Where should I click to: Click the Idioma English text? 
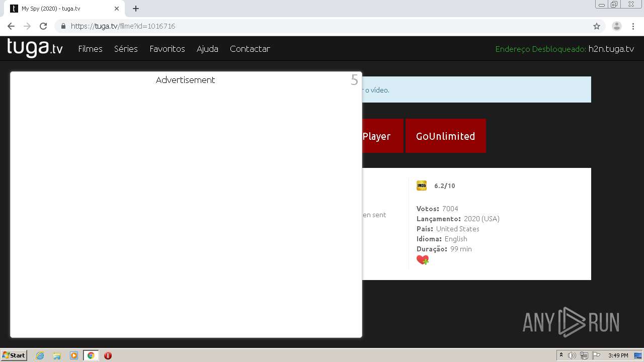pyautogui.click(x=442, y=239)
